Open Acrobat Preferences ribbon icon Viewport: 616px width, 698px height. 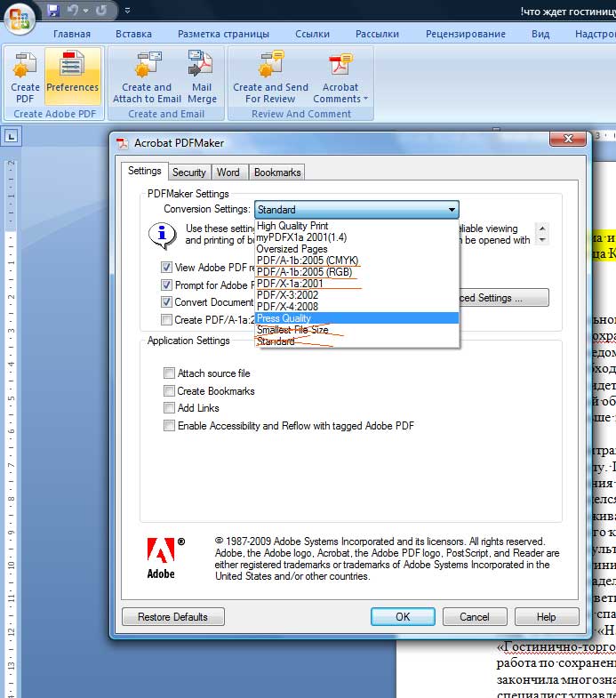pyautogui.click(x=73, y=77)
